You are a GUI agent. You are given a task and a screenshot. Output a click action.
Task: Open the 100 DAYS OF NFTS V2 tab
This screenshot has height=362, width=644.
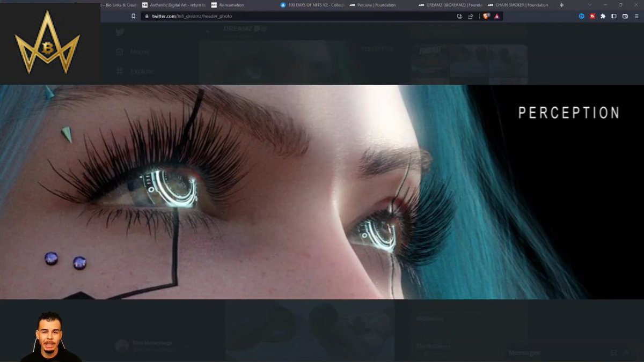coord(311,5)
